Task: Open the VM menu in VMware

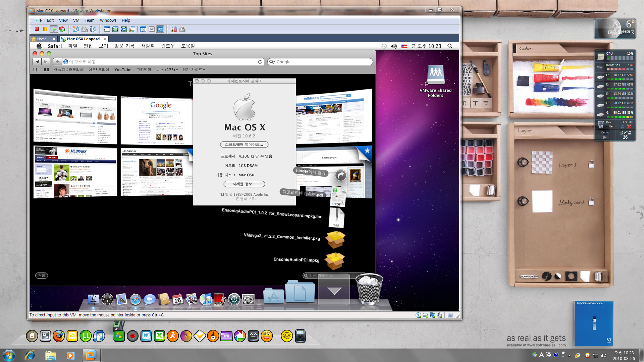Action: click(76, 20)
